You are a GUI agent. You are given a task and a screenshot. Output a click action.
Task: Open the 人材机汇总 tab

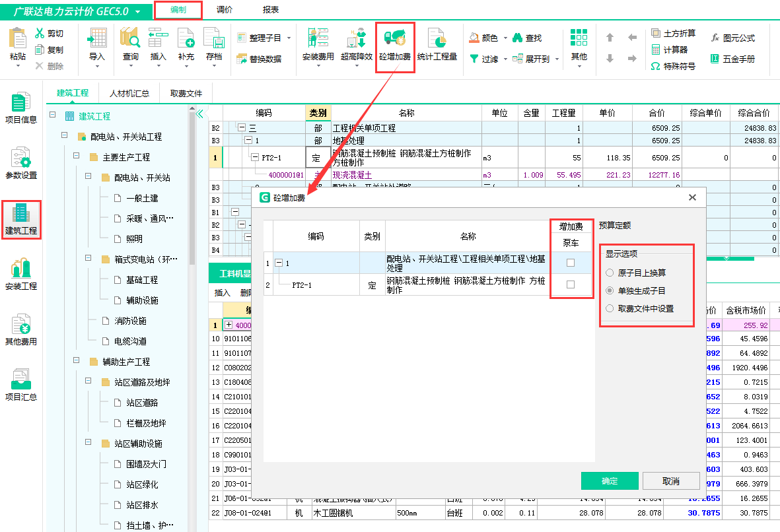[x=129, y=93]
